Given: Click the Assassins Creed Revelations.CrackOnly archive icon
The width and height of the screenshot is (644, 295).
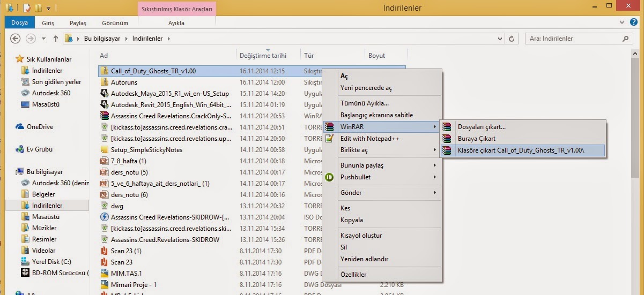Looking at the screenshot, I should (105, 116).
